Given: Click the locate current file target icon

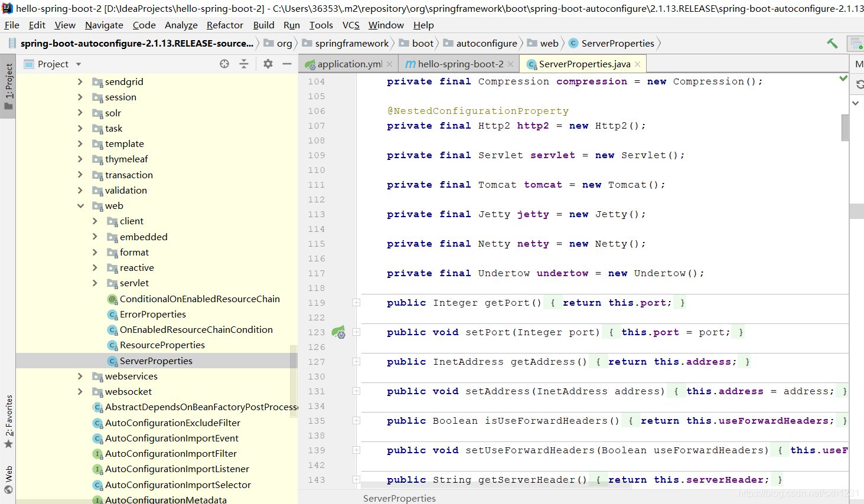Looking at the screenshot, I should click(x=224, y=64).
